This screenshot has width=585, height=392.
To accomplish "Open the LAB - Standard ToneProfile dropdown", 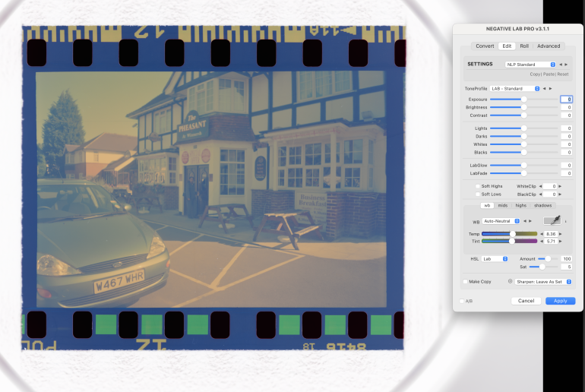I will 515,89.
